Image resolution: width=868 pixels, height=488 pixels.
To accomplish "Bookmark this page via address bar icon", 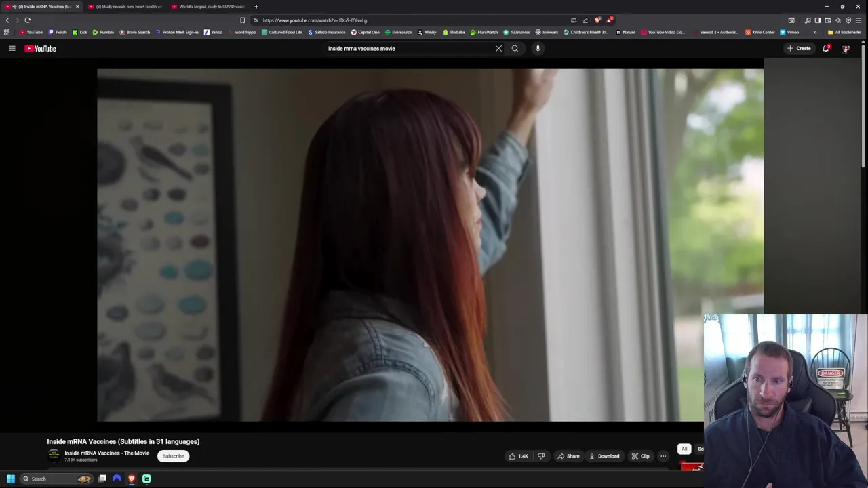I will coord(242,20).
